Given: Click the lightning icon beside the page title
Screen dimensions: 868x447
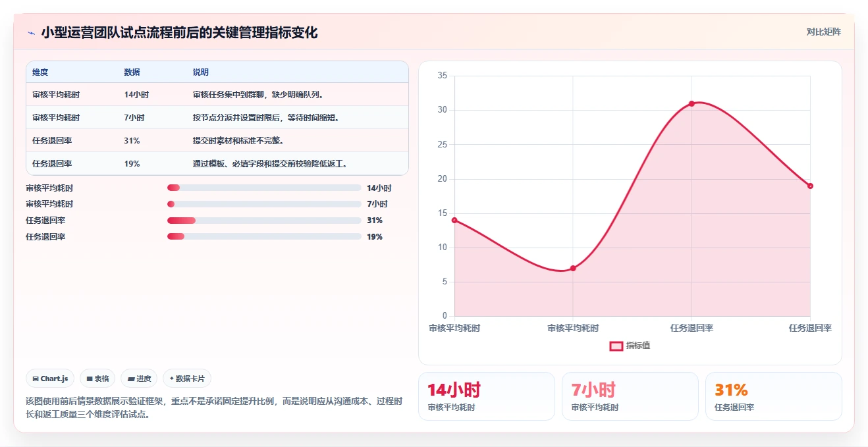Looking at the screenshot, I should tap(31, 33).
